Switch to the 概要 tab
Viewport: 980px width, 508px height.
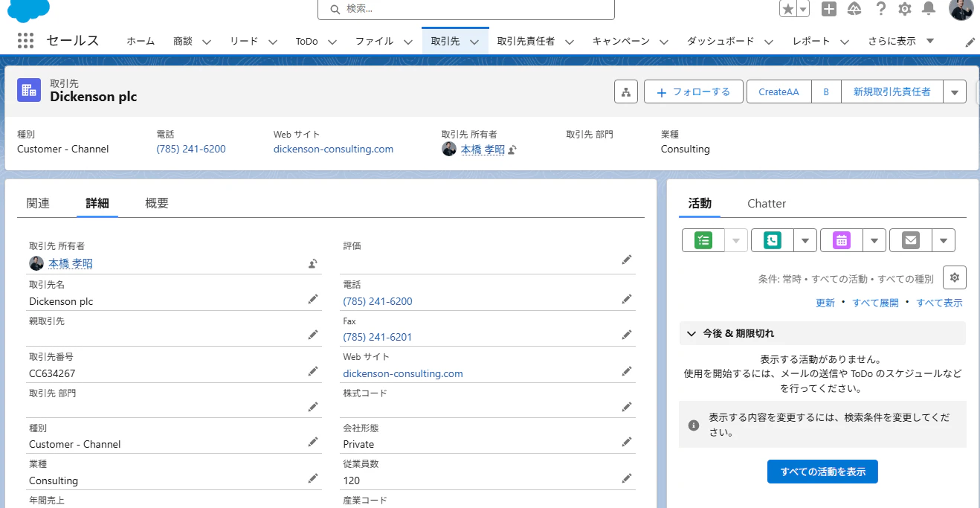click(157, 203)
